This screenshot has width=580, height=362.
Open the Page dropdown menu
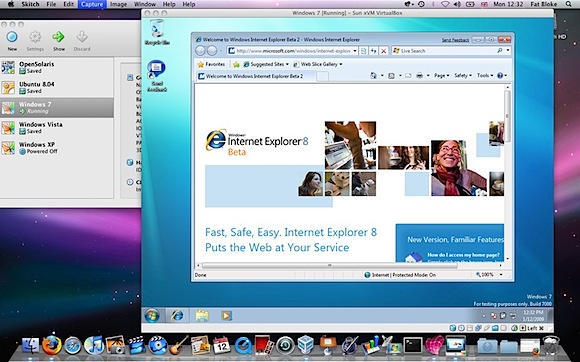click(x=442, y=75)
